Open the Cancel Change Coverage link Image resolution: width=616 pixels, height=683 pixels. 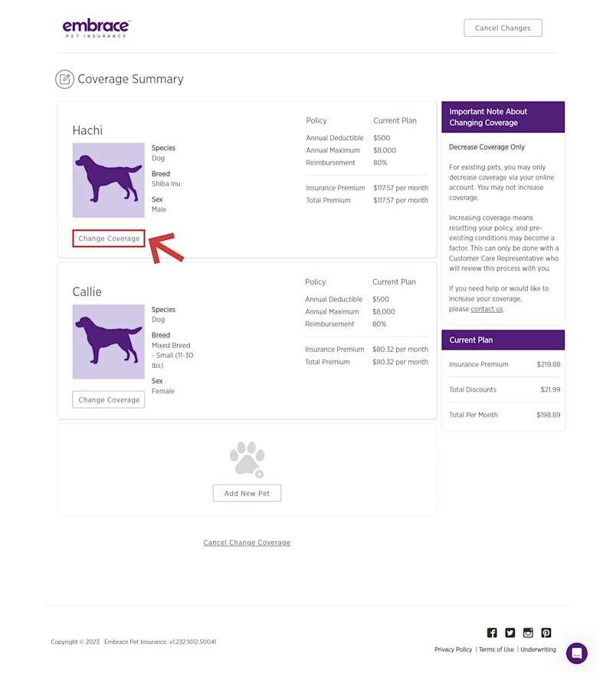pos(246,542)
